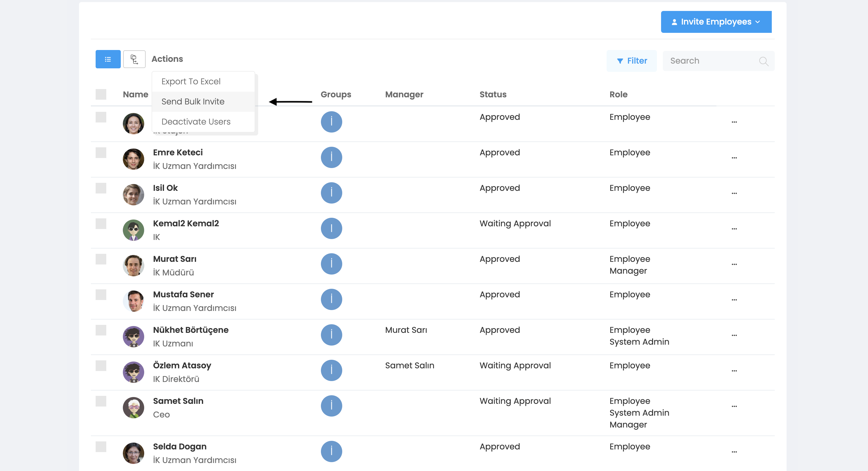Open the Filter panel
Viewport: 868px width, 471px height.
[x=631, y=61]
